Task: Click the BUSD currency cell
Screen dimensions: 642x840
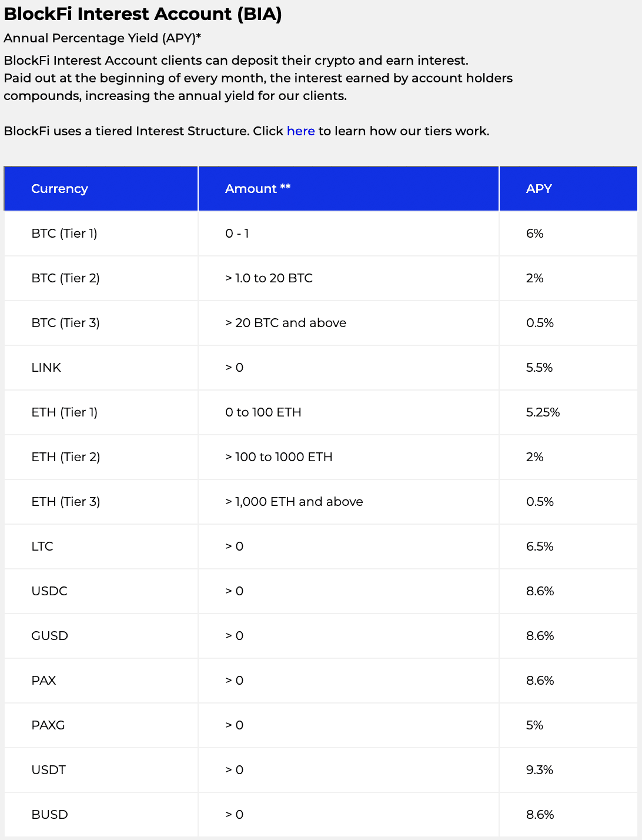Action: coord(101,815)
